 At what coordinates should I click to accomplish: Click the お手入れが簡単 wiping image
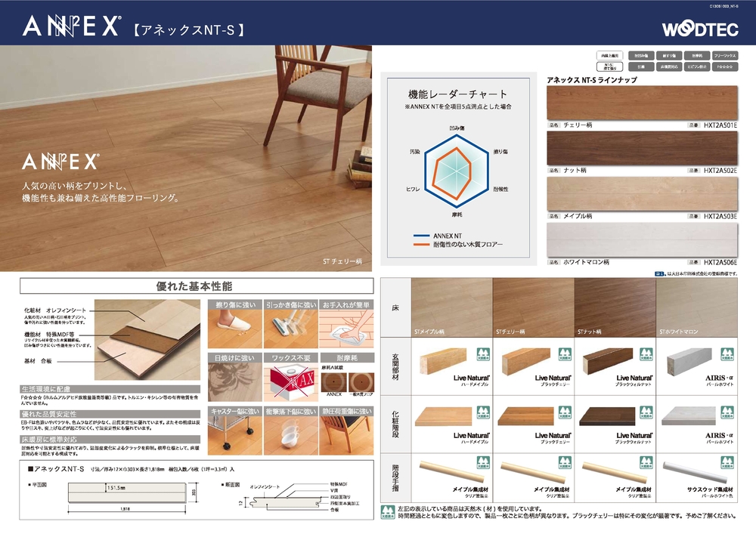(x=347, y=329)
